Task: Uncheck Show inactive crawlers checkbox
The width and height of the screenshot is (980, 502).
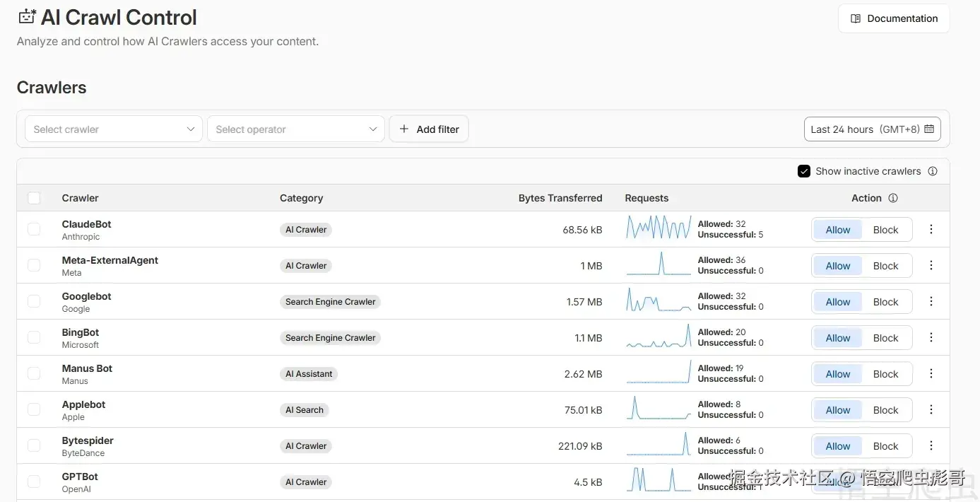Action: pyautogui.click(x=803, y=171)
